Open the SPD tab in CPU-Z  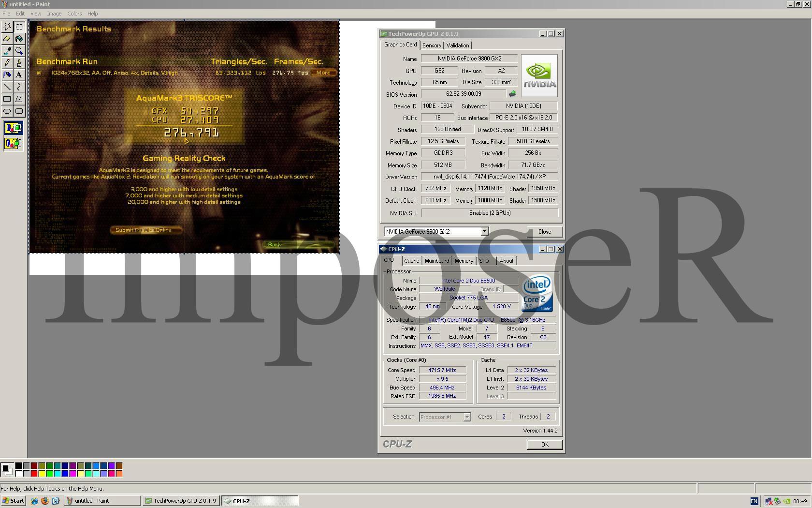[x=484, y=261]
